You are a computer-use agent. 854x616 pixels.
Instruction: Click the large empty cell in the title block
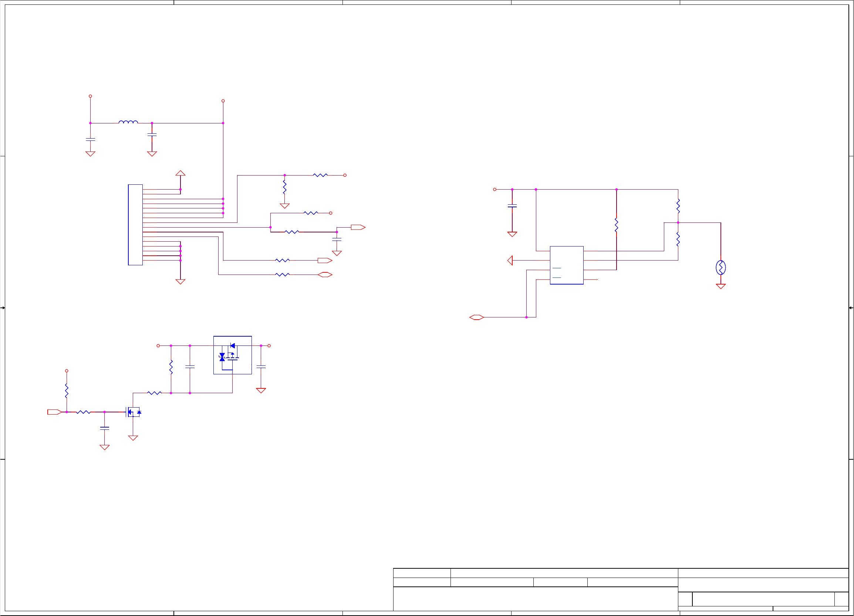tap(535, 599)
